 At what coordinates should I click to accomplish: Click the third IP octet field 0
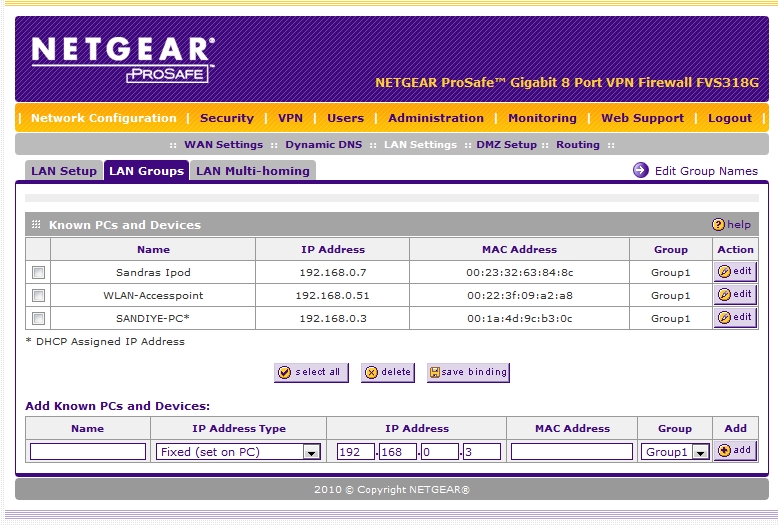point(440,452)
